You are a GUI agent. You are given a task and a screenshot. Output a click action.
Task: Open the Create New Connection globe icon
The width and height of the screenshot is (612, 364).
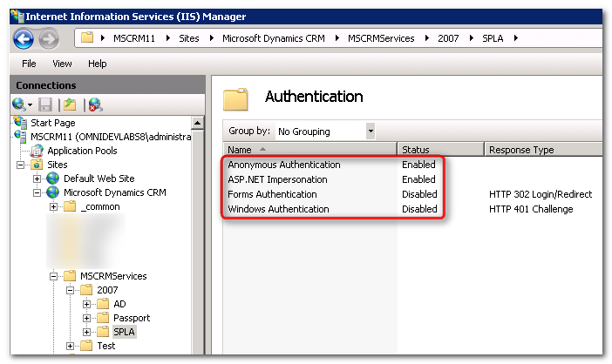pos(18,104)
